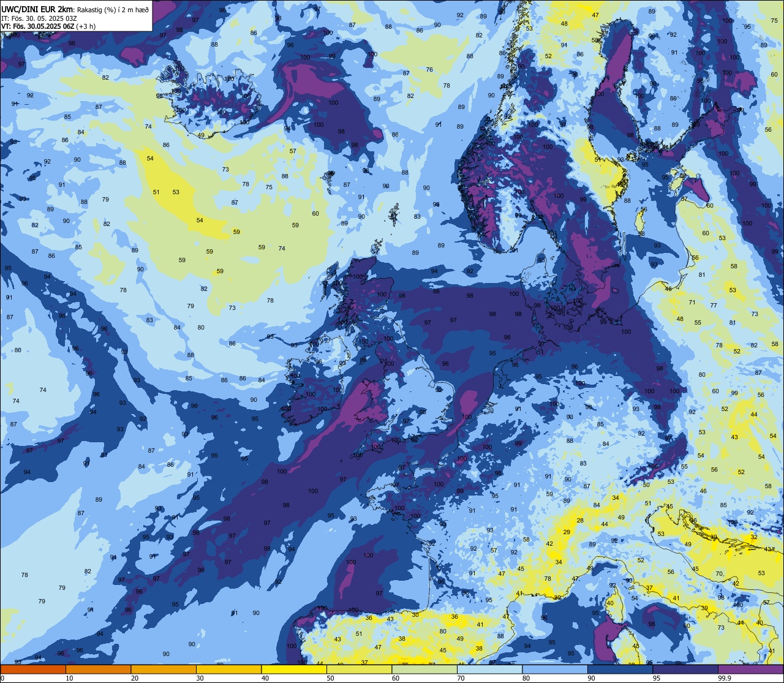Viewport: 784px width, 683px height.
Task: Click the dark blue 90–95 legend swatch
Action: tap(620, 669)
